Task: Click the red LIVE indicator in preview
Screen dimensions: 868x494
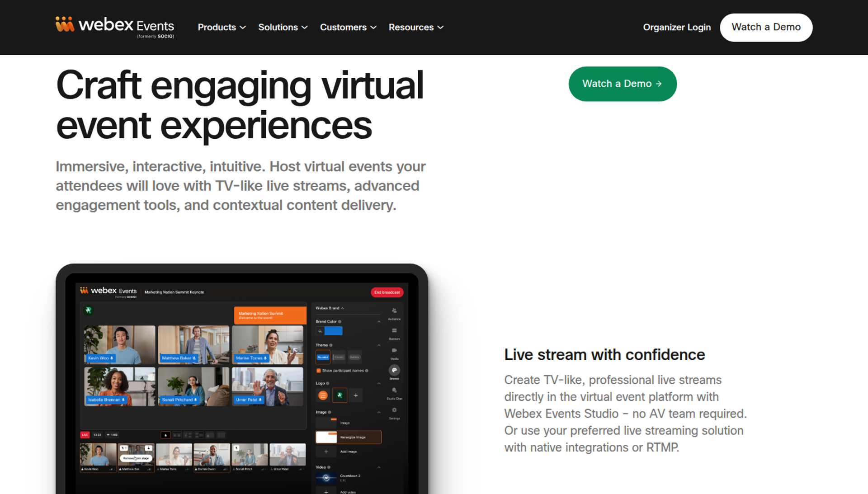Action: (x=85, y=435)
